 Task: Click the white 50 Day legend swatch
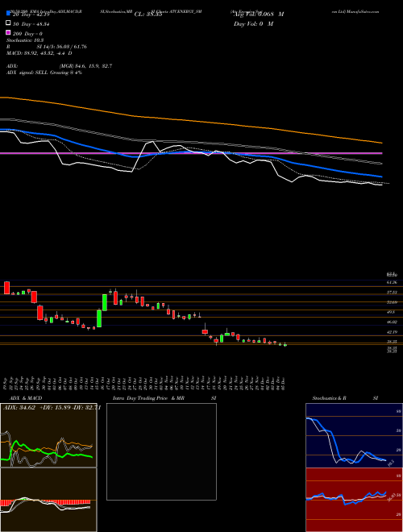[x=8, y=23]
